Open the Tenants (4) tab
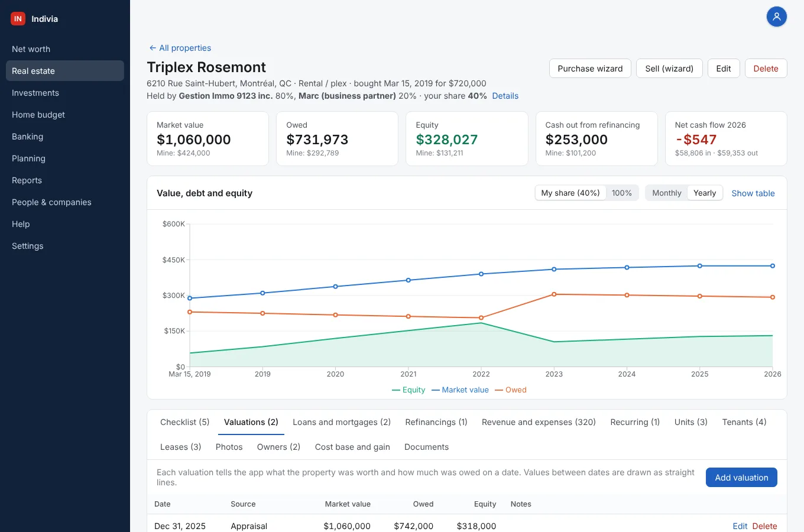 tap(744, 422)
